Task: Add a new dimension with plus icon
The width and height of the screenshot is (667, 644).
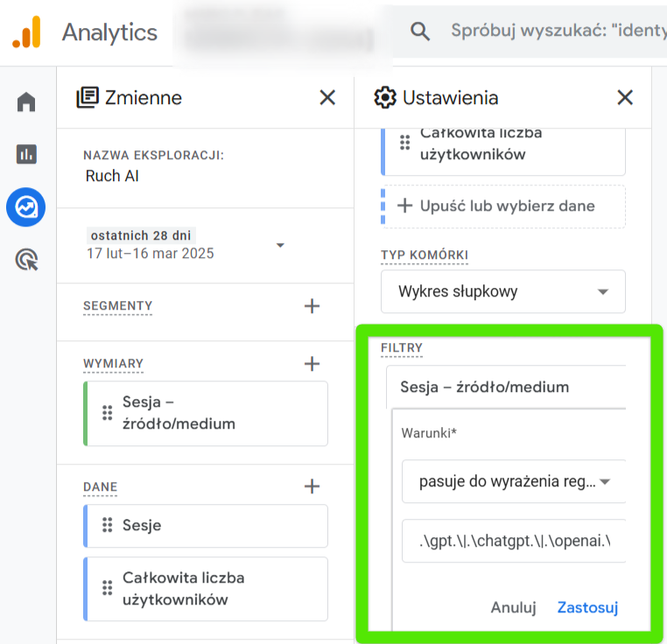Action: tap(312, 364)
